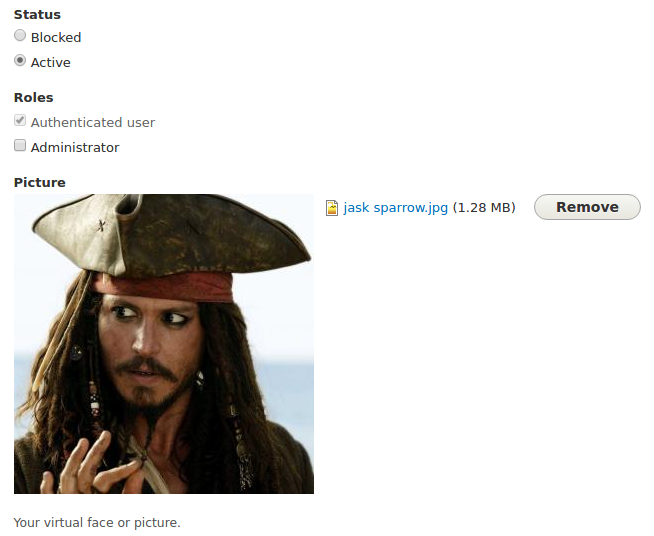Click the uploaded profile picture thumbnail
The width and height of the screenshot is (654, 536).
(x=164, y=344)
